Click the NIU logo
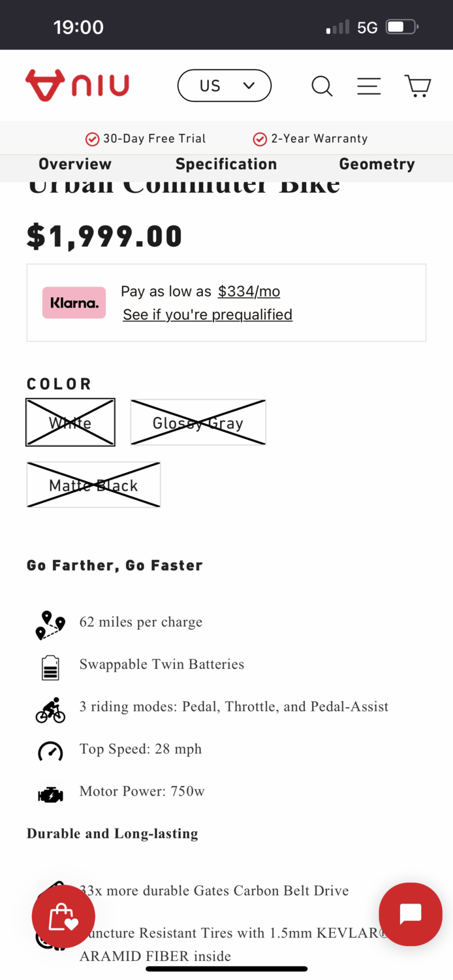This screenshot has width=453, height=980. (x=77, y=86)
